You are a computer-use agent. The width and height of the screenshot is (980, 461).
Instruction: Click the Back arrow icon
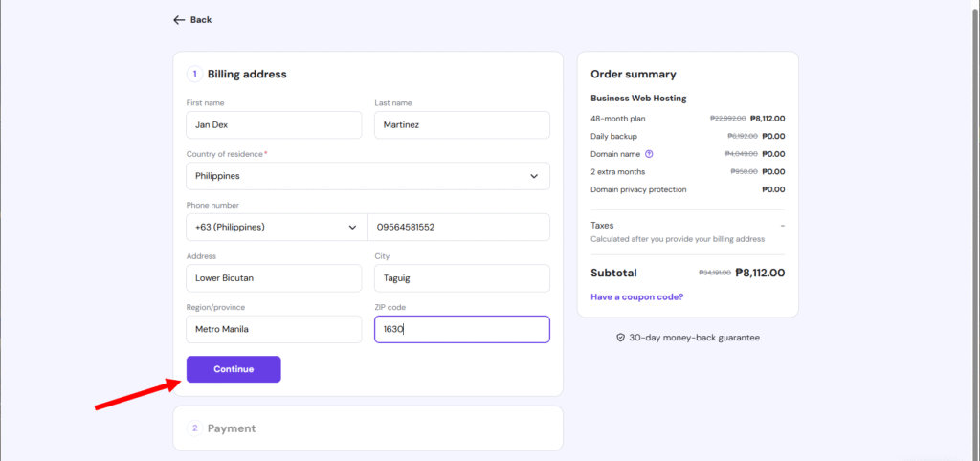[x=179, y=20]
